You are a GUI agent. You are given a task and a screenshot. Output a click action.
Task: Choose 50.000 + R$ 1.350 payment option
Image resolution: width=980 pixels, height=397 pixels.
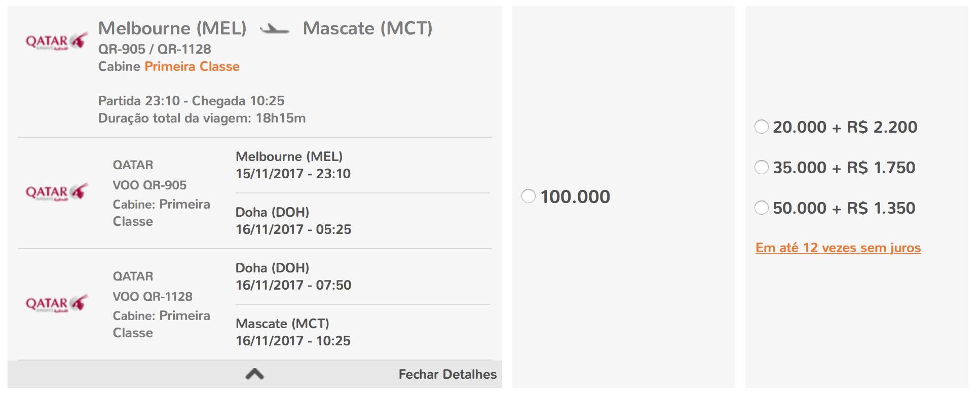(x=762, y=207)
